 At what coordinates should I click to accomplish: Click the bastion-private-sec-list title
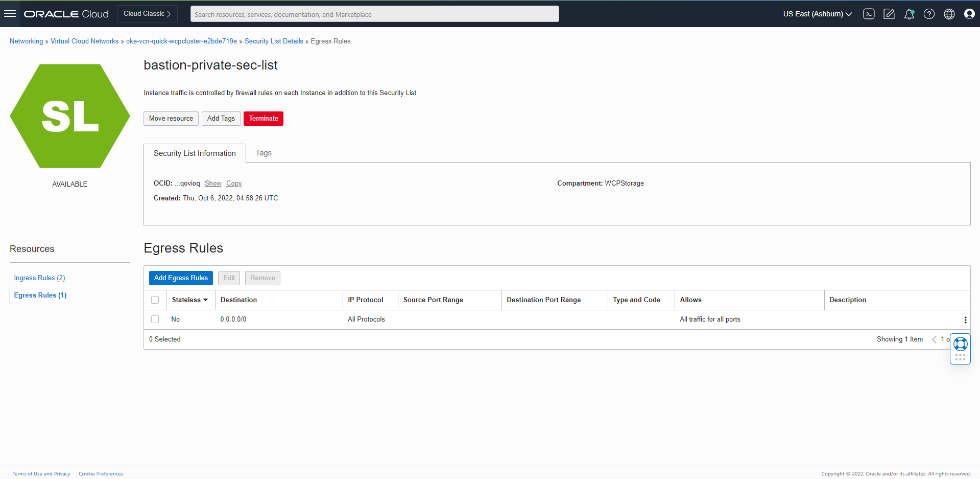tap(210, 65)
